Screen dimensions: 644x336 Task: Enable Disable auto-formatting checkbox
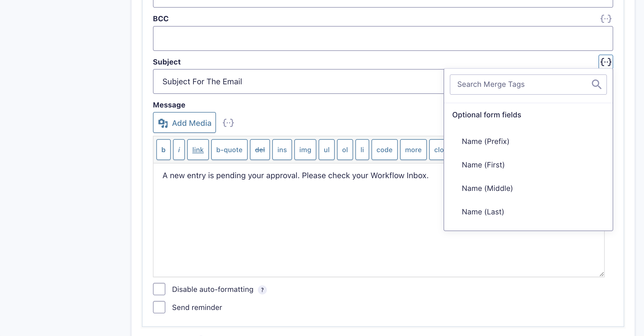point(159,289)
